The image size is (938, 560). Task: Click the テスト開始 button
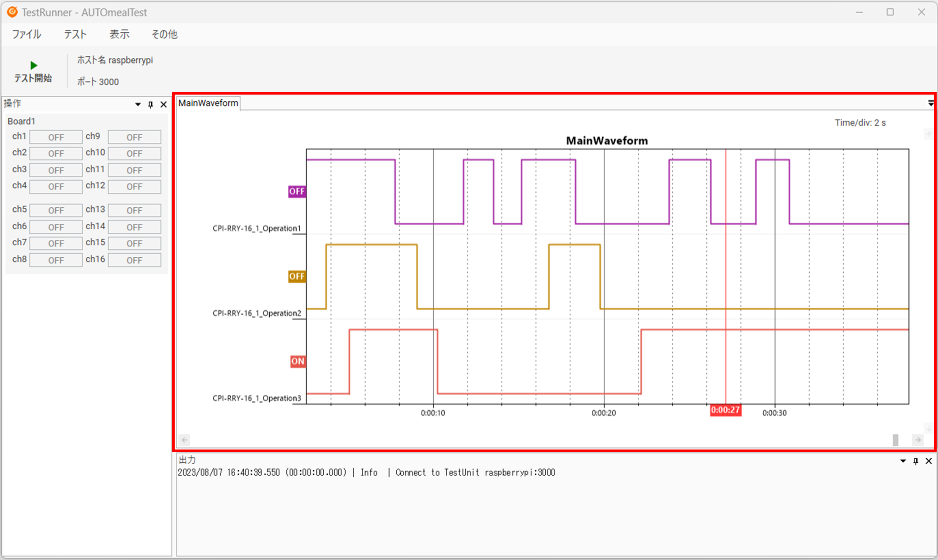(33, 72)
